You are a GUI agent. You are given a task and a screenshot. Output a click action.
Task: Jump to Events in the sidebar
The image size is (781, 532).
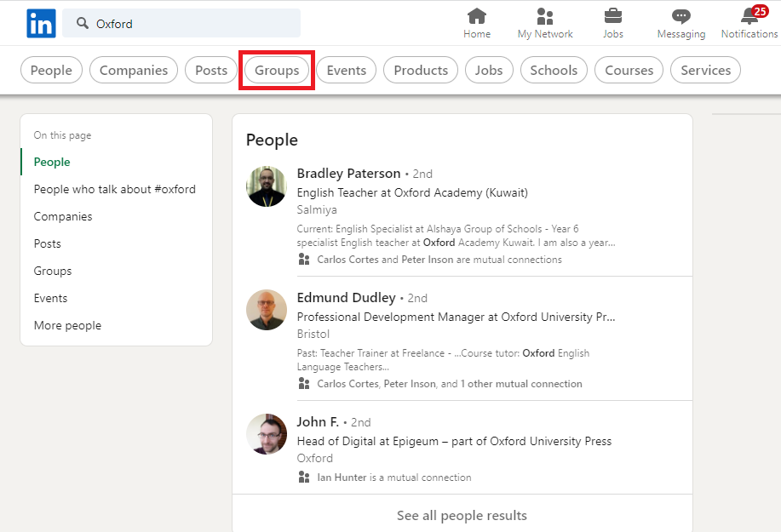[x=50, y=298]
